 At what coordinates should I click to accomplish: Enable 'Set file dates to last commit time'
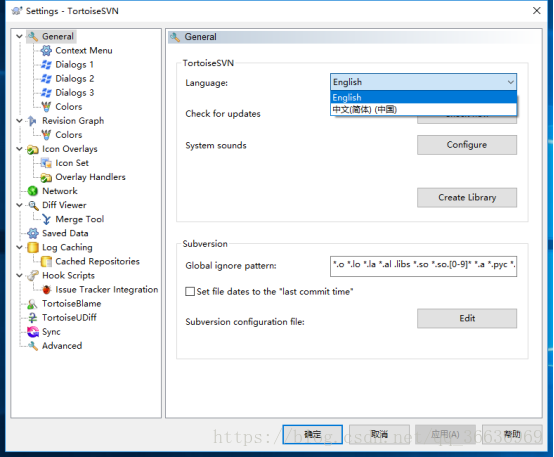coord(190,292)
